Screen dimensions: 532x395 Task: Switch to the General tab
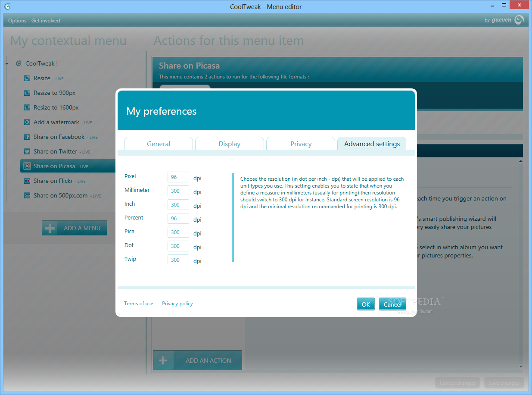[159, 144]
